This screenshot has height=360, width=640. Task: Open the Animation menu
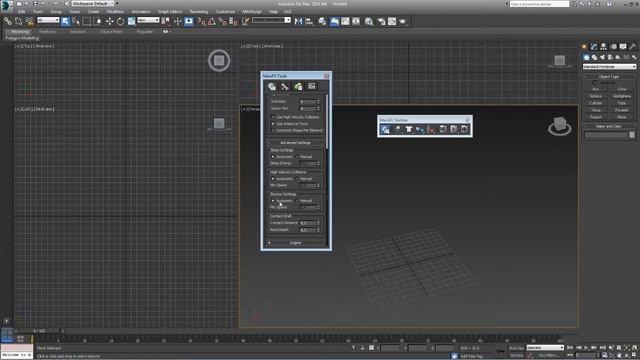[141, 12]
